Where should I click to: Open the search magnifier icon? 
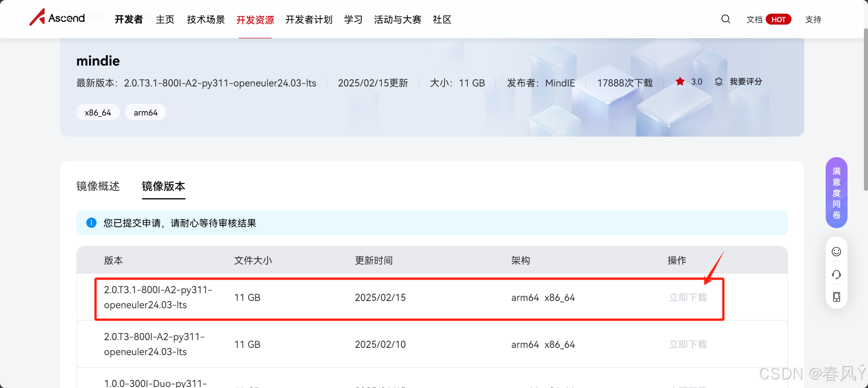[x=726, y=19]
